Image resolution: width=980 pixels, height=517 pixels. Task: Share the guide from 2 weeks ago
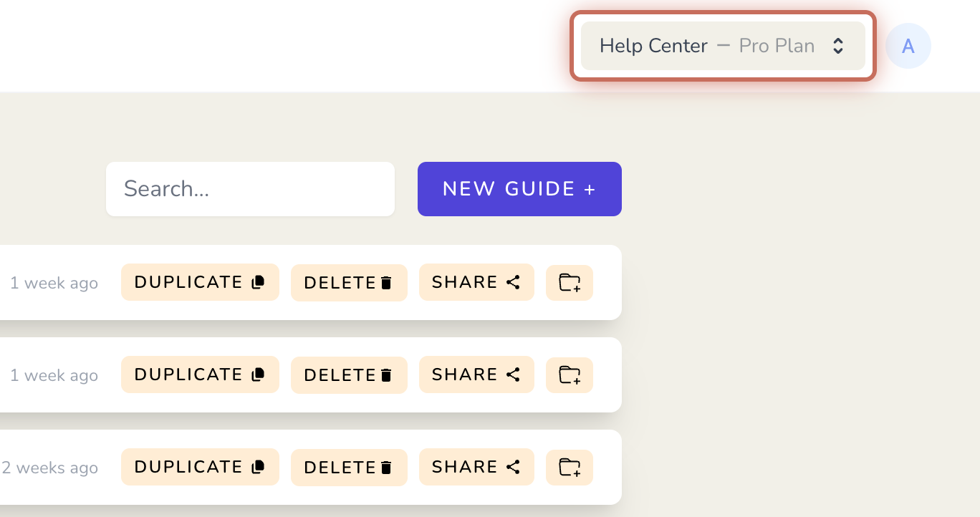coord(476,467)
